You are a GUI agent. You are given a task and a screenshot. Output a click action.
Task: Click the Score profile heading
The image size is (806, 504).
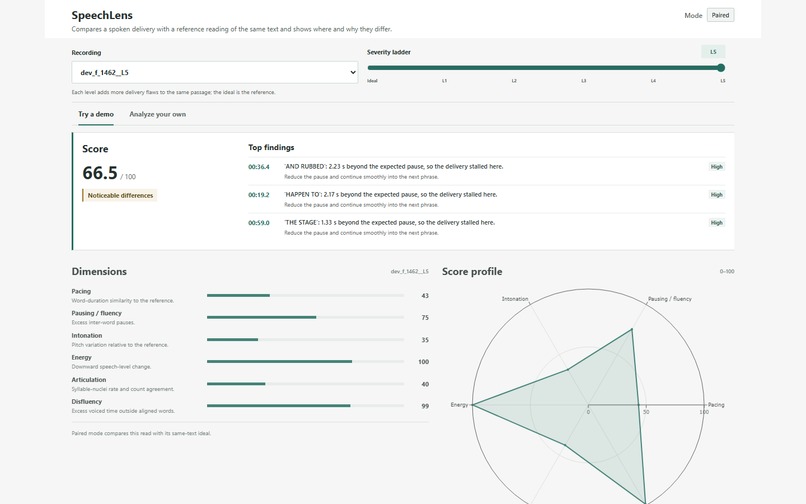tap(472, 272)
